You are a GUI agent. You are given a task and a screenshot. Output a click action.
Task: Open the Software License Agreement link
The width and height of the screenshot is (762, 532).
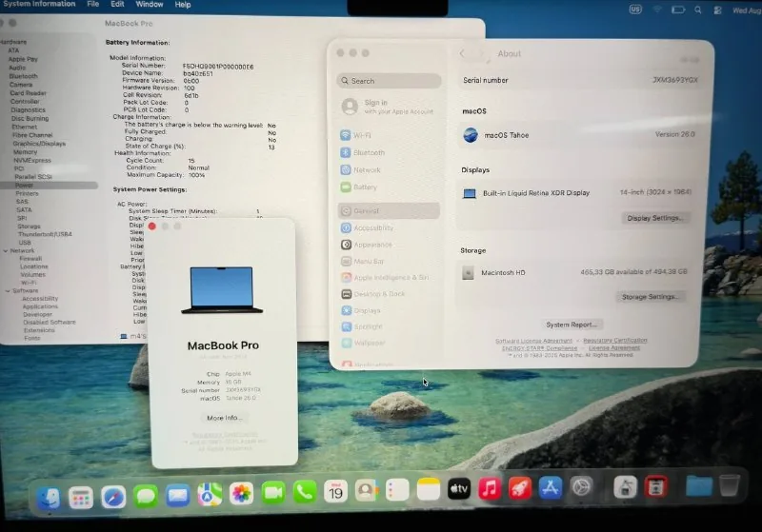[x=533, y=341]
